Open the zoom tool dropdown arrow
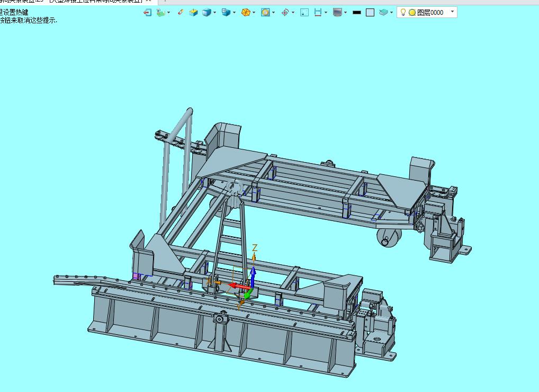The height and width of the screenshot is (392, 539). [x=273, y=13]
